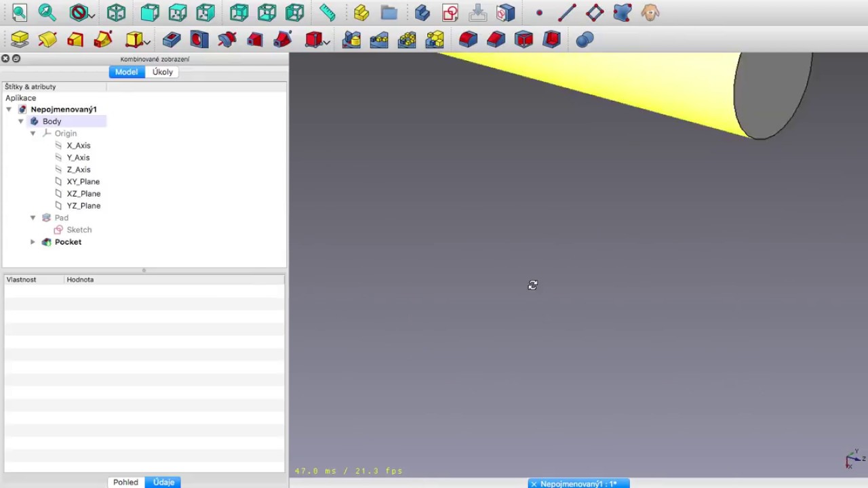Click the Map sketch to face icon
The width and height of the screenshot is (868, 488).
click(x=505, y=12)
